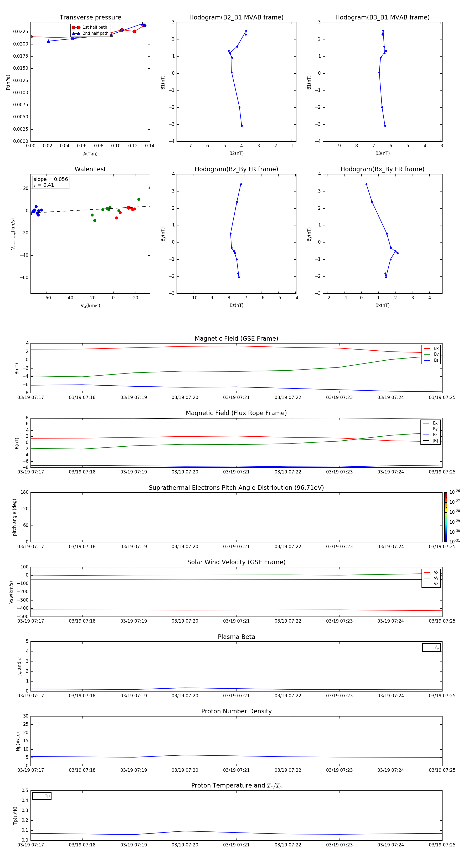Viewport: 473px width, 868px height.
Task: Click the "A(T·m)" x-axis label
Action: pos(90,154)
